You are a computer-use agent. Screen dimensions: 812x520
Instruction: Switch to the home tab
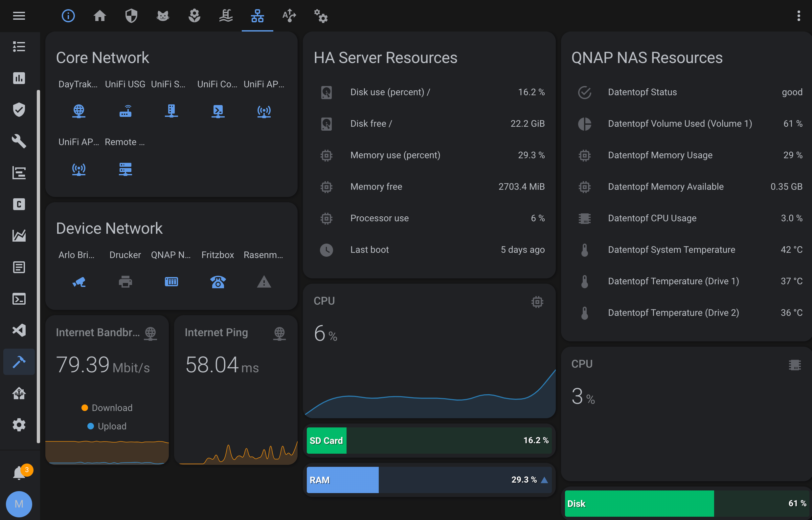point(100,15)
